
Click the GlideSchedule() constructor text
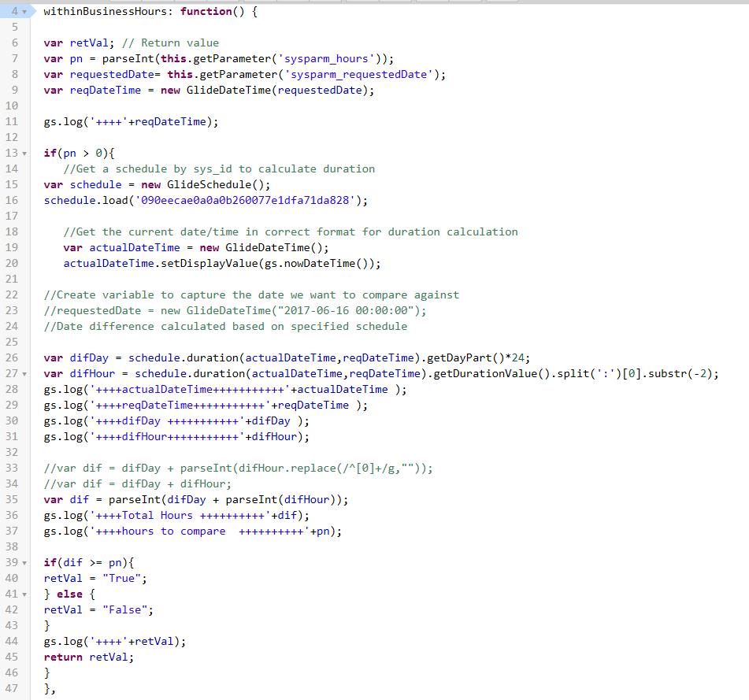[x=216, y=185]
